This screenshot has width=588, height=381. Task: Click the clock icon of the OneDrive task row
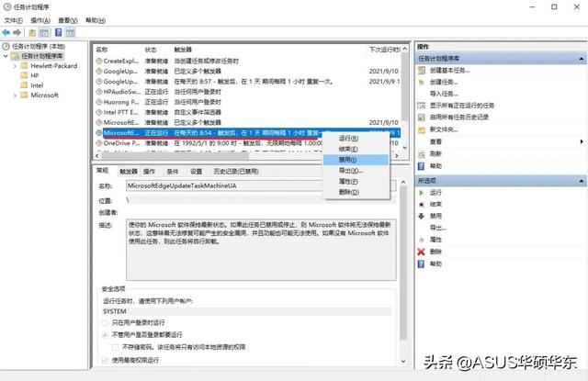click(99, 143)
